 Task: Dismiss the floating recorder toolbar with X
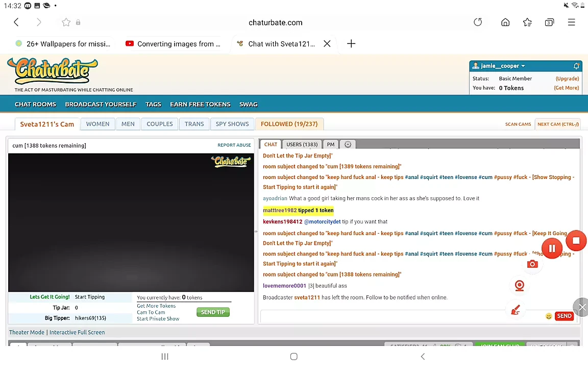(581, 308)
